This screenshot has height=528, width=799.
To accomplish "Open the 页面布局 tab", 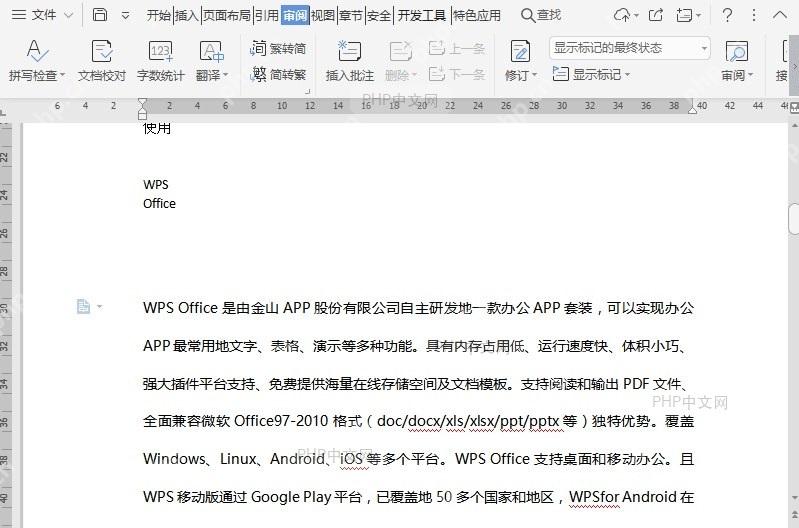I will click(x=227, y=16).
